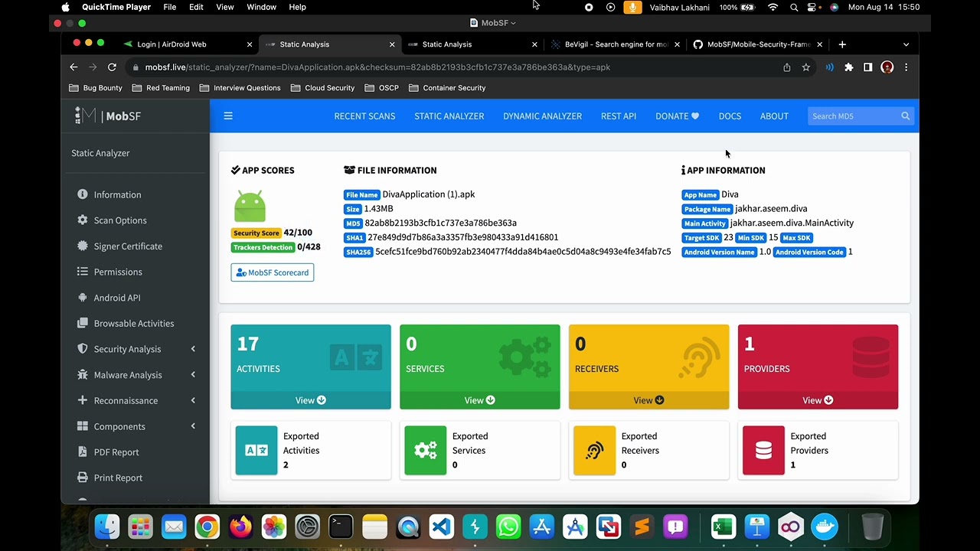Open Interview Questions bookmarks folder
980x551 pixels.
click(x=240, y=88)
